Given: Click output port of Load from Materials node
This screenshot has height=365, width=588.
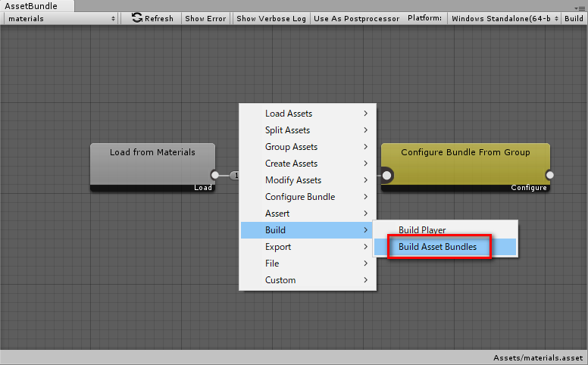Looking at the screenshot, I should (x=215, y=175).
